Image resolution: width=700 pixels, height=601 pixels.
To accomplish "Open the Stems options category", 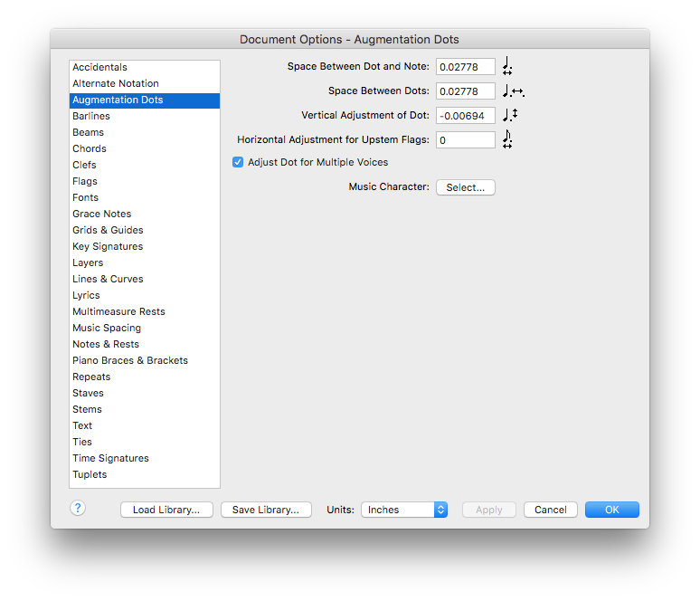I will tap(145, 410).
